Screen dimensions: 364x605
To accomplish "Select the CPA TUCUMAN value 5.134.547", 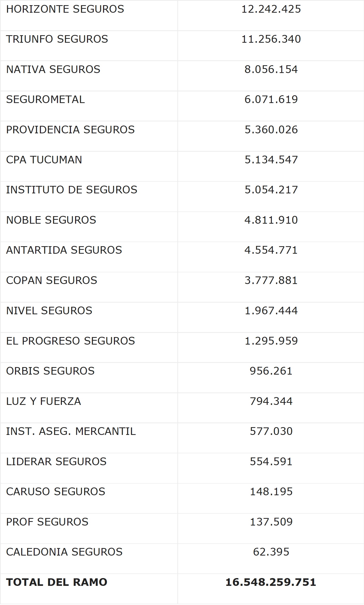I will pyautogui.click(x=271, y=160).
